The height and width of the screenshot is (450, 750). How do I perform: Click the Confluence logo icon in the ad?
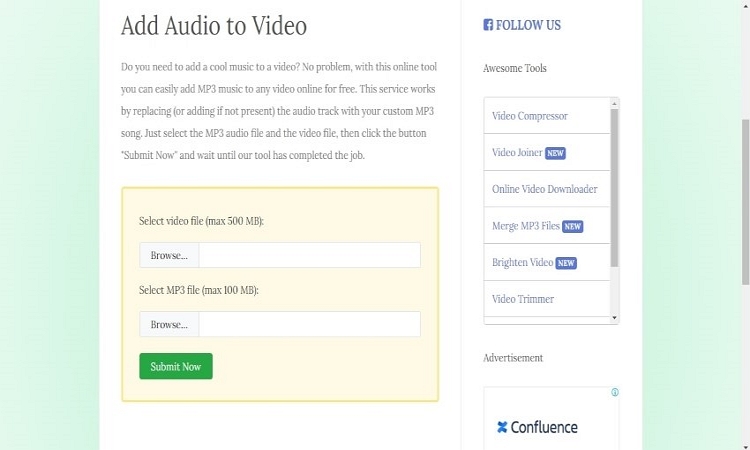(502, 427)
